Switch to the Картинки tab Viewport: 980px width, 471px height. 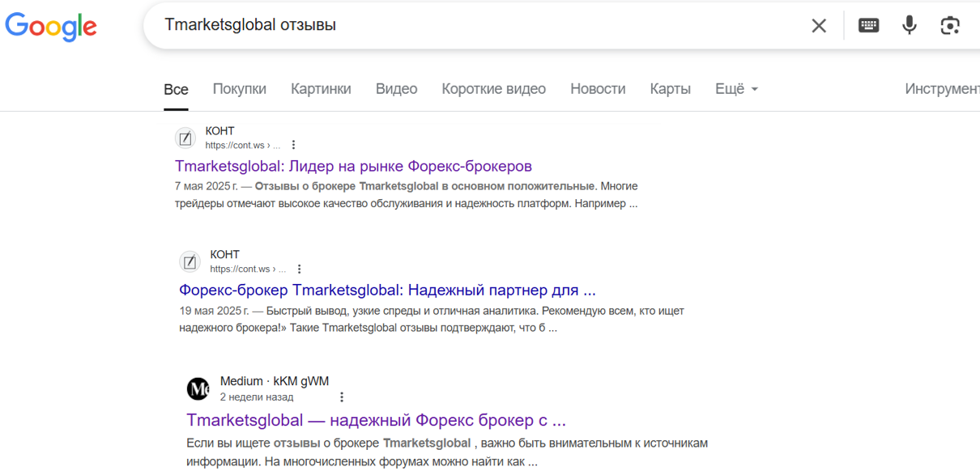point(321,89)
